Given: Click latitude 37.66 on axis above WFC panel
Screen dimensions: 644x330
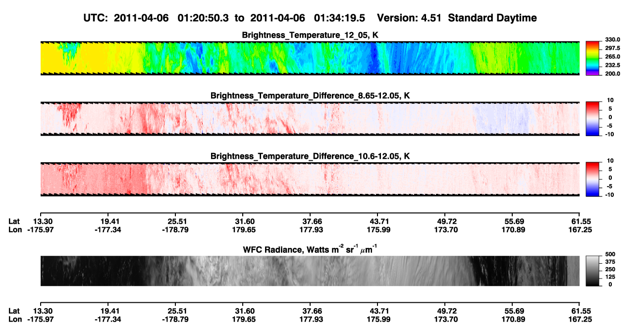Looking at the screenshot, I should [310, 221].
